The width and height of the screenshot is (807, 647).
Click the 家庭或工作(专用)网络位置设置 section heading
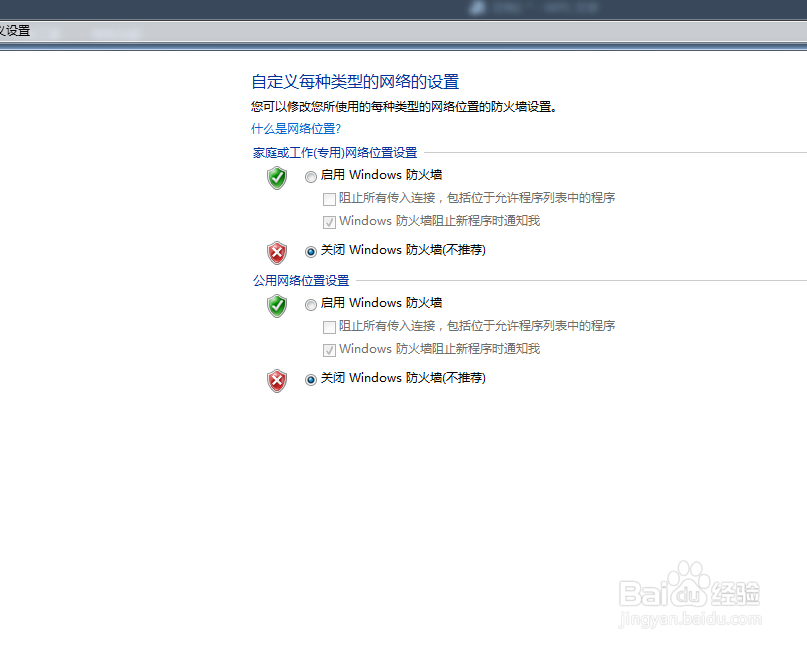click(x=335, y=153)
